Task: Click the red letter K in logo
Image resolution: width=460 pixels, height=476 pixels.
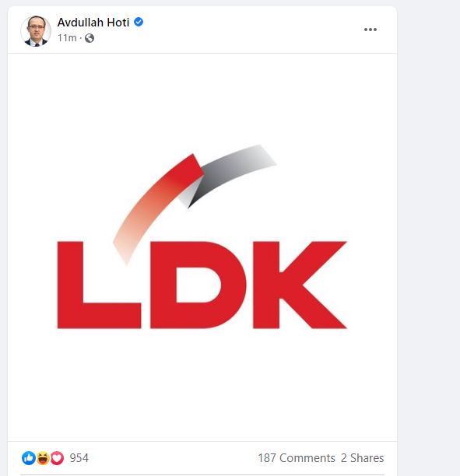Action: tap(300, 285)
